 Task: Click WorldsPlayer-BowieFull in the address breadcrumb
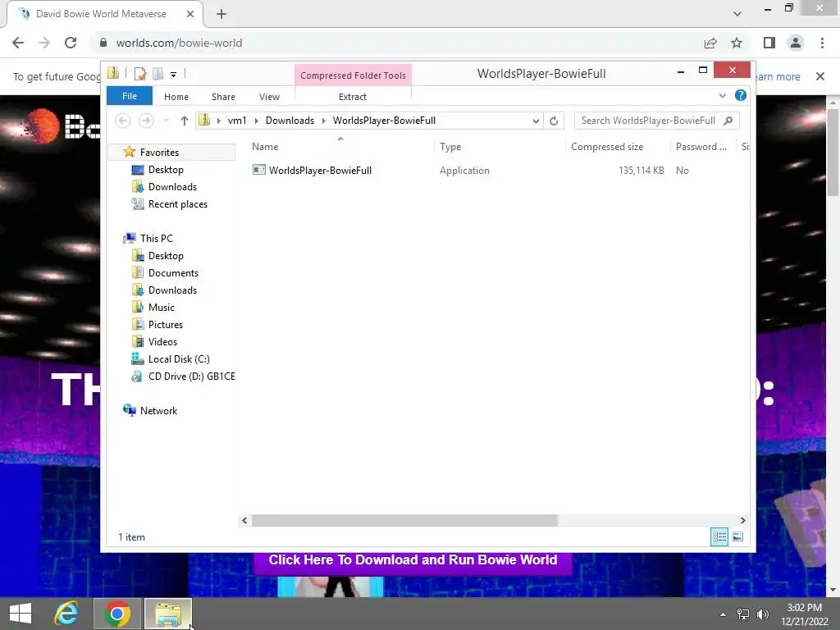pyautogui.click(x=384, y=121)
